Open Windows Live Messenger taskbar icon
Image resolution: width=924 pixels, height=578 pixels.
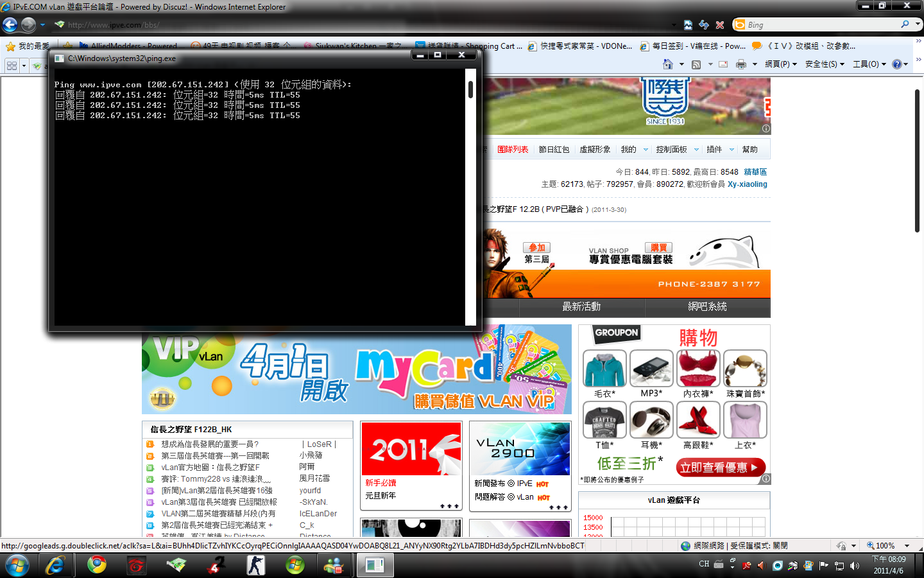pos(334,565)
